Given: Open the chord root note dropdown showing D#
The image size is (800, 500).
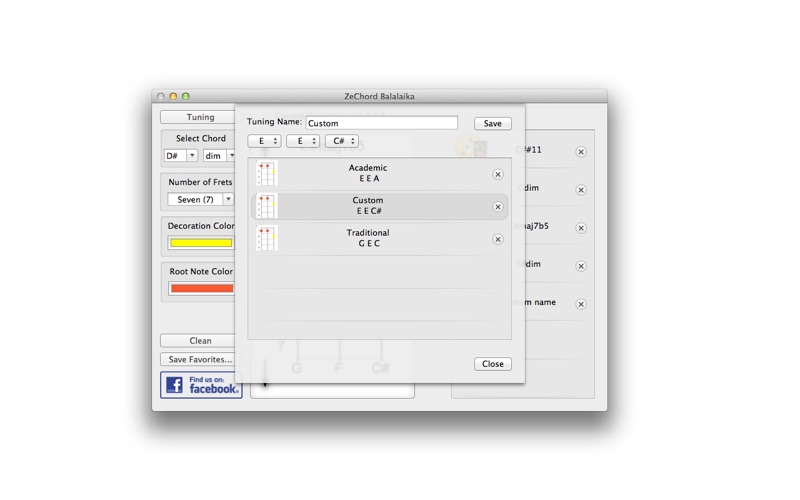Looking at the screenshot, I should coord(181,155).
